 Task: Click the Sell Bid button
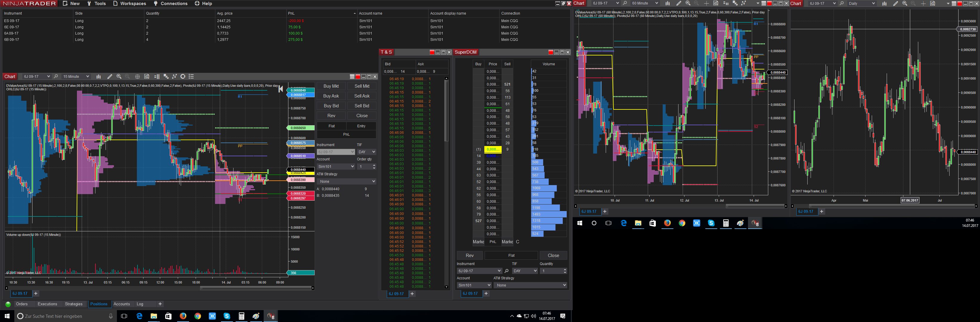coord(362,106)
